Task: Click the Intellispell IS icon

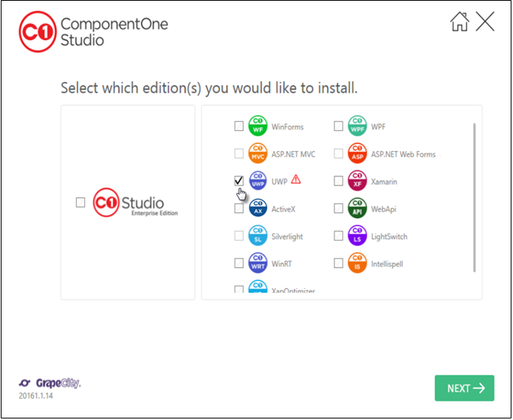Action: click(357, 264)
